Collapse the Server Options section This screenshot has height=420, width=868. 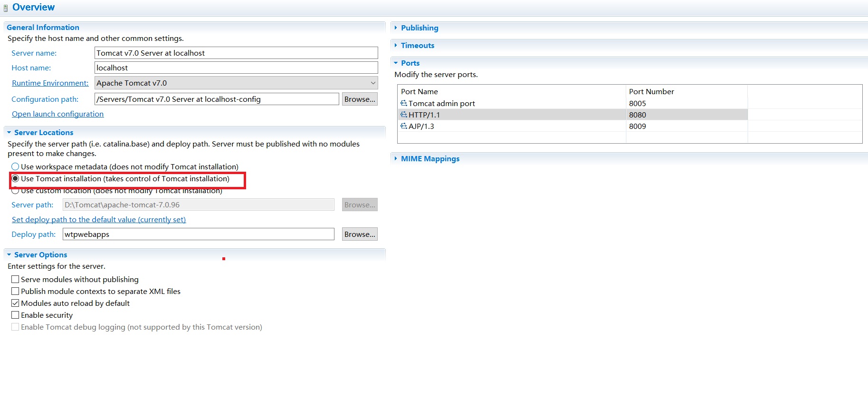9,254
